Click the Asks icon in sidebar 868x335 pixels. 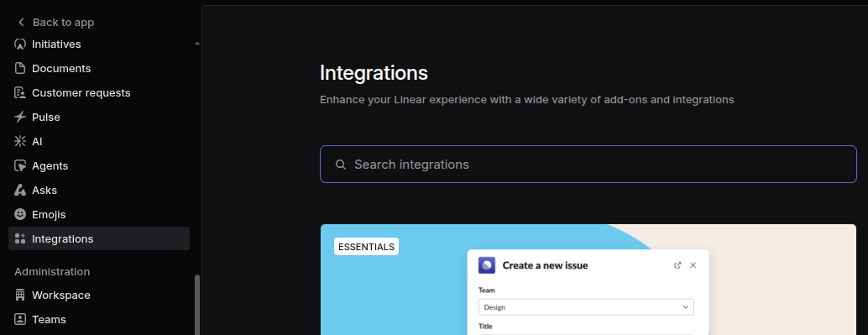click(x=20, y=191)
